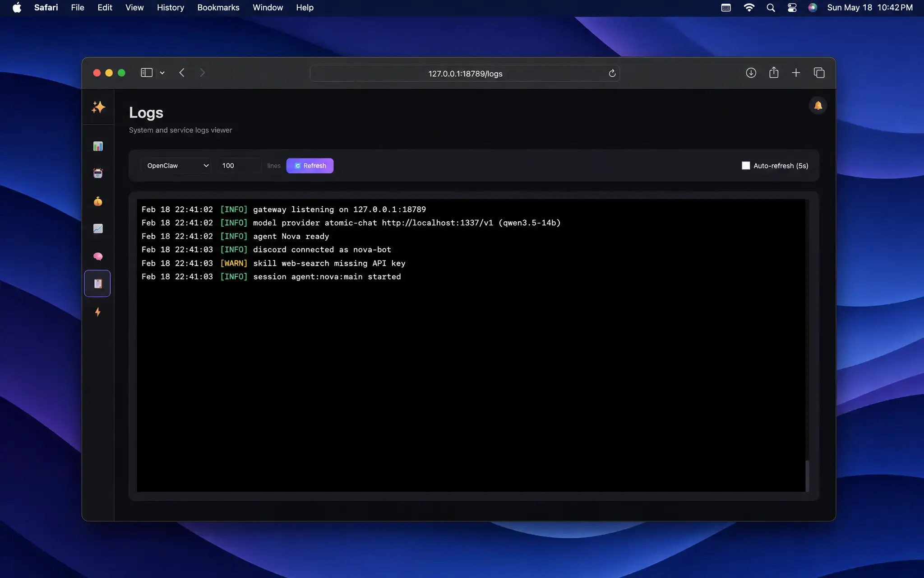Open keyboard input menu bar icon

pyautogui.click(x=726, y=8)
